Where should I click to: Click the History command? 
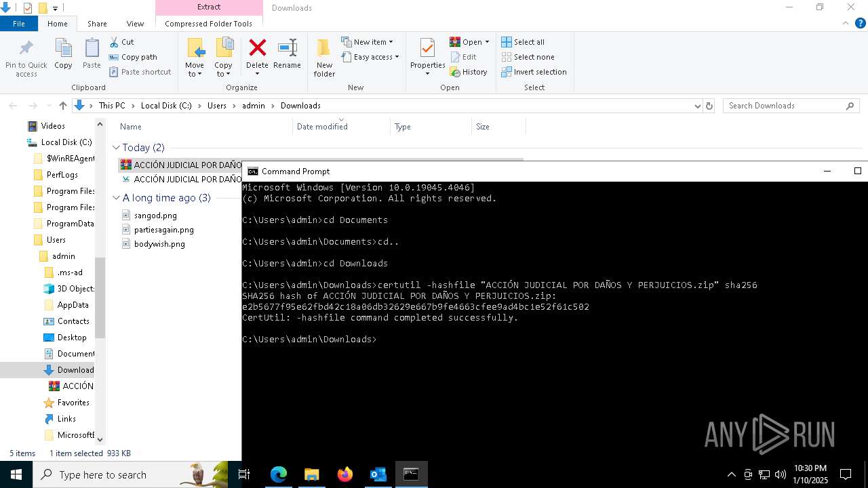click(x=469, y=72)
